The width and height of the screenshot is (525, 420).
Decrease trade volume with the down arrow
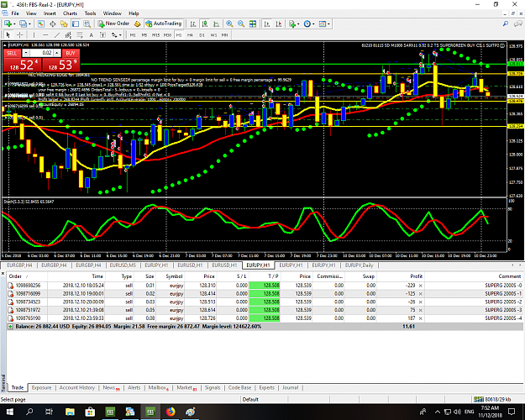[x=26, y=53]
